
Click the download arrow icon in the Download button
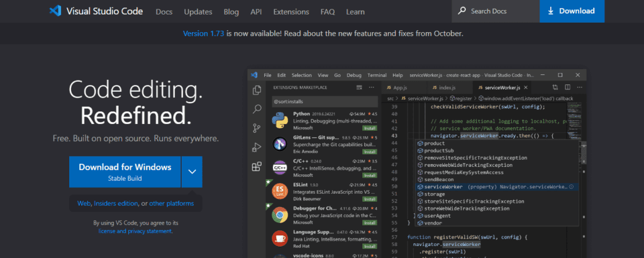point(551,11)
